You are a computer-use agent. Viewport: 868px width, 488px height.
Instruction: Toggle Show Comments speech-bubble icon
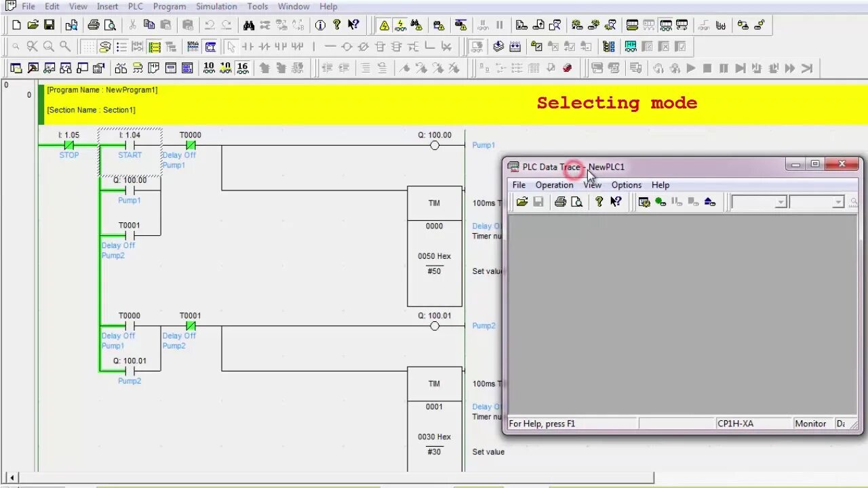click(105, 47)
